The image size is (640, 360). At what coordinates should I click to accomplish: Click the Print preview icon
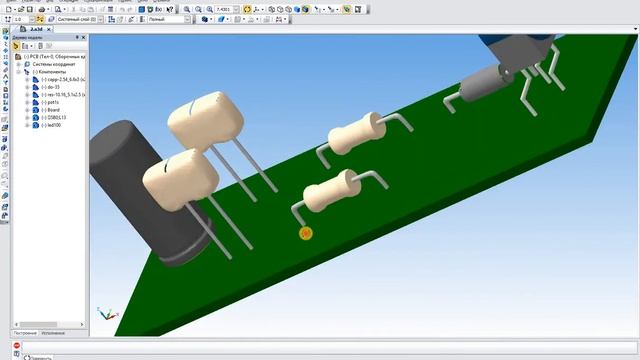click(58, 9)
